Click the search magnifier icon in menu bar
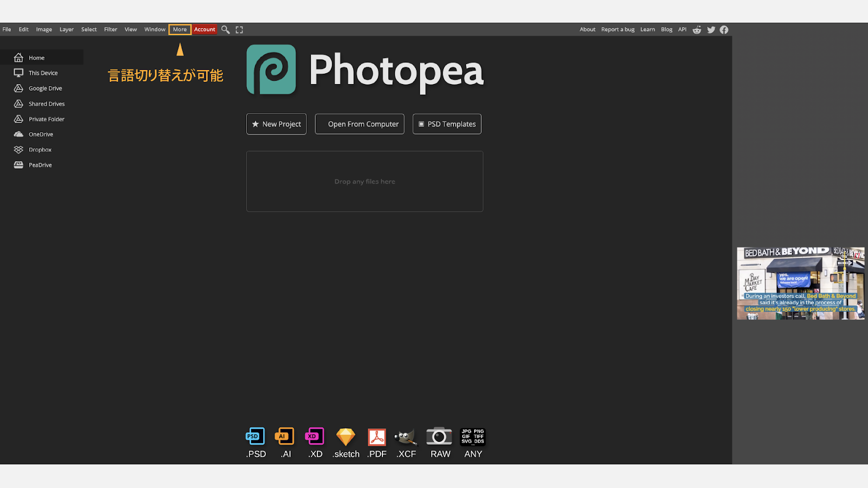The width and height of the screenshot is (868, 488). (x=225, y=30)
